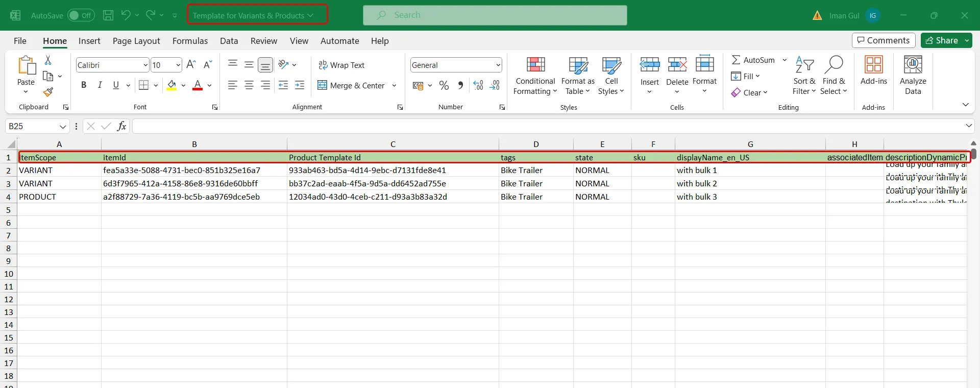Expand the Name Box dropdown arrow
Viewport: 980px width, 388px height.
(63, 126)
